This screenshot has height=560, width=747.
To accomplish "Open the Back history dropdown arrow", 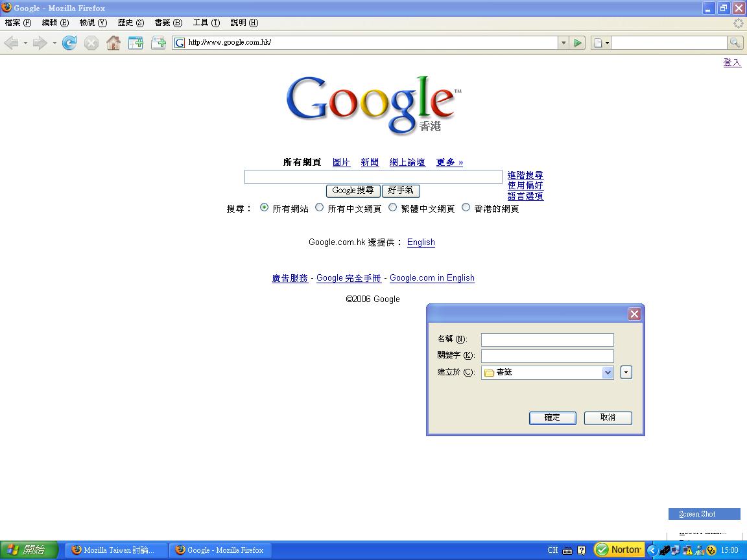I will [x=25, y=43].
